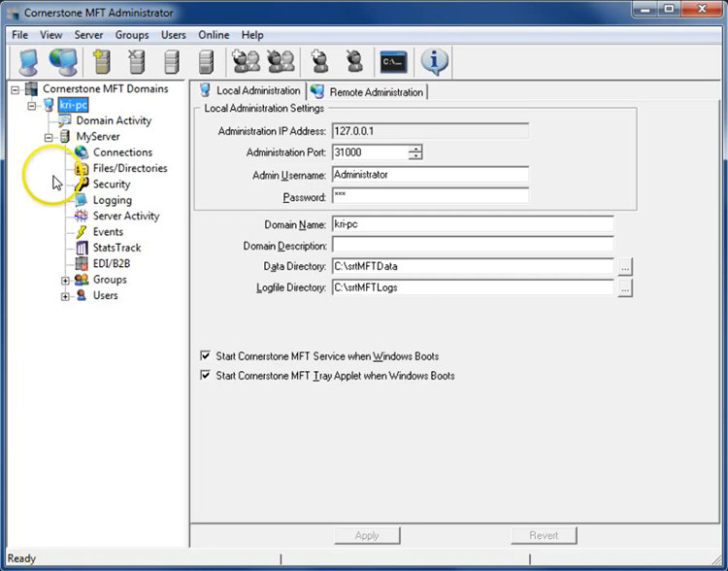
Task: Select the Groups tree node
Action: [x=110, y=280]
